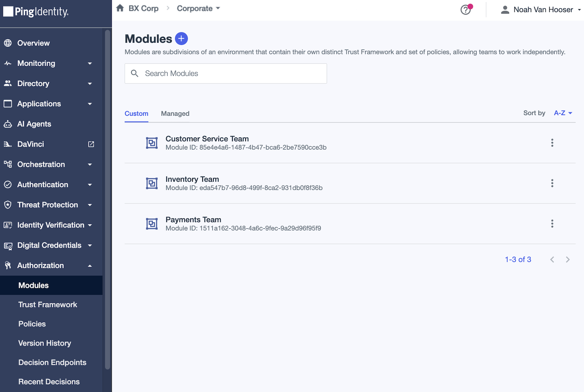The height and width of the screenshot is (392, 584).
Task: Collapse the Authorization section
Action: point(51,265)
